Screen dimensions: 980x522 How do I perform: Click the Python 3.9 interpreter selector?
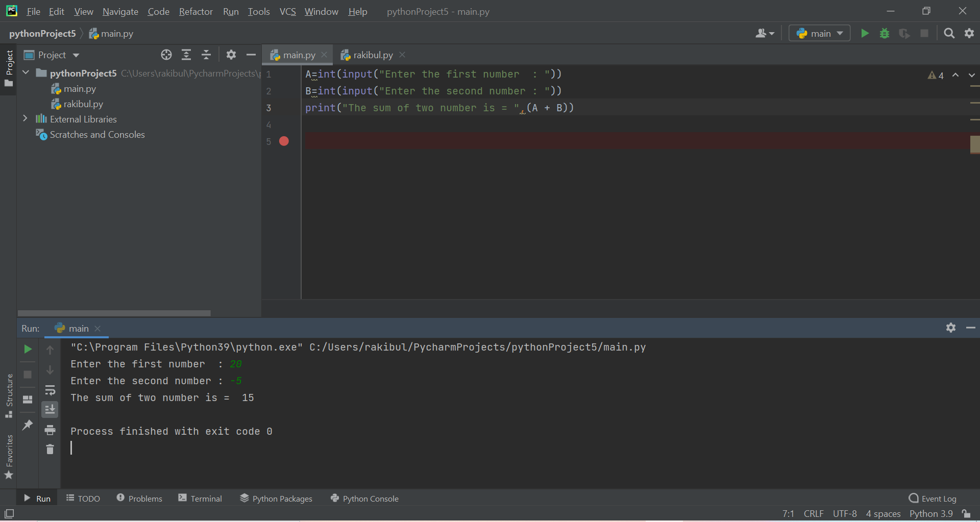931,514
